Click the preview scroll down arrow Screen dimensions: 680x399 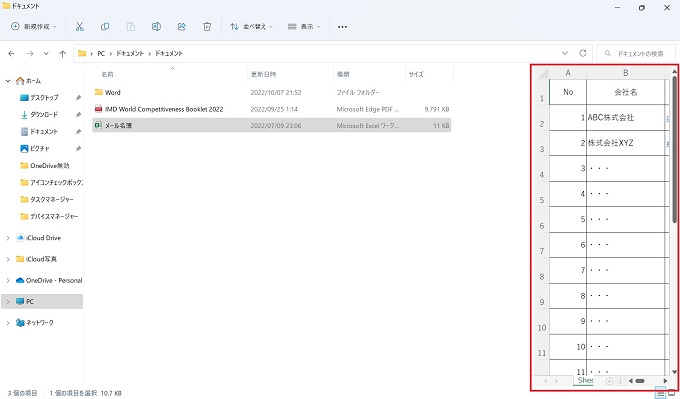tap(675, 372)
